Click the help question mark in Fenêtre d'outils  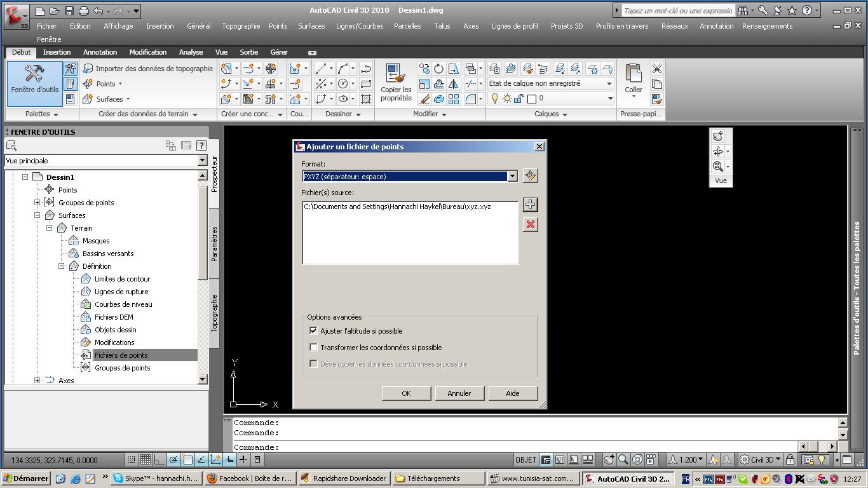point(201,146)
